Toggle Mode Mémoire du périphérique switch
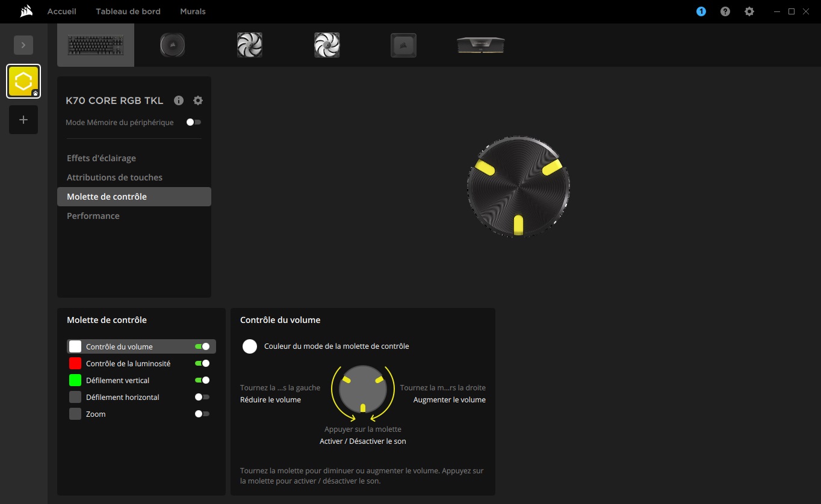 193,122
